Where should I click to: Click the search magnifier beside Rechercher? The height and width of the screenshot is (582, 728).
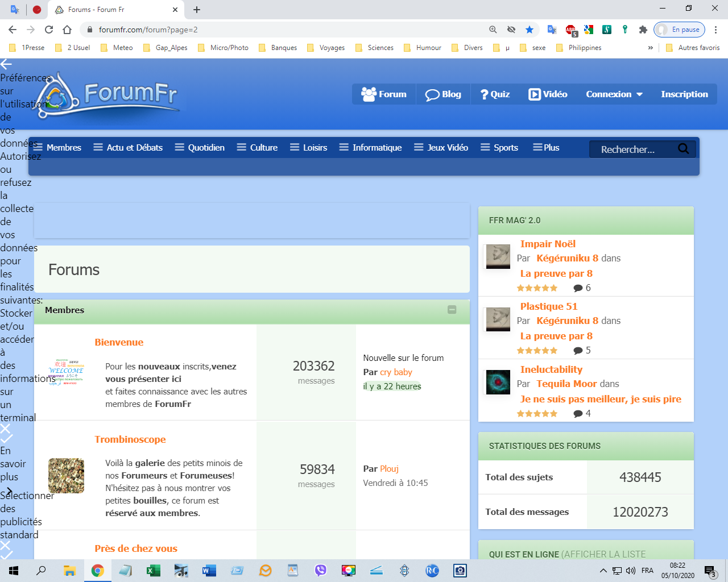click(x=684, y=149)
